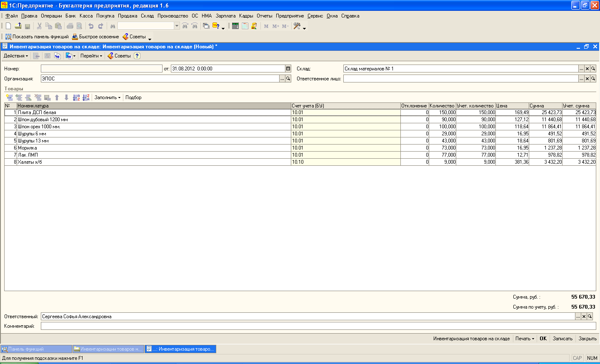The height and width of the screenshot is (364, 600).
Task: Open the Файл menu
Action: coord(12,16)
